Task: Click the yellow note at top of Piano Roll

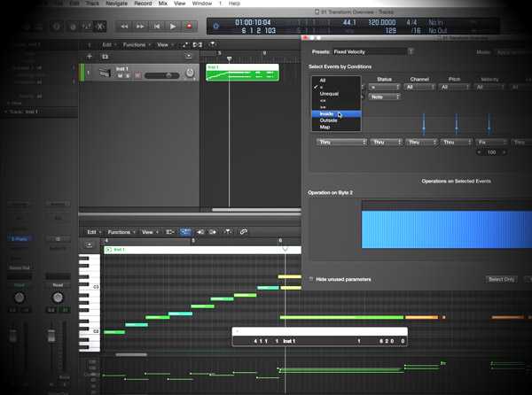Action: click(289, 277)
